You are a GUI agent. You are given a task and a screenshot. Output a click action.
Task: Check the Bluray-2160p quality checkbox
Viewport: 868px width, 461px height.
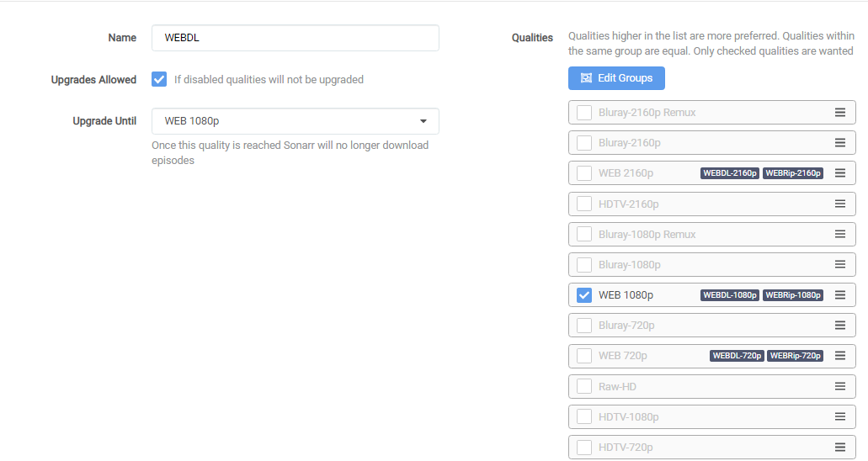coord(584,143)
